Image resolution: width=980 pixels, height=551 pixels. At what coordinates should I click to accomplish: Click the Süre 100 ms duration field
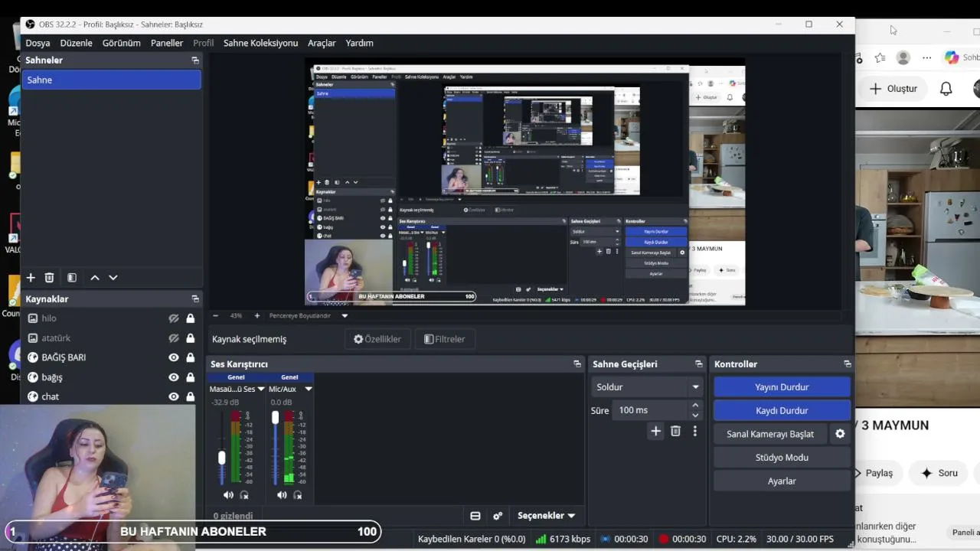[650, 410]
